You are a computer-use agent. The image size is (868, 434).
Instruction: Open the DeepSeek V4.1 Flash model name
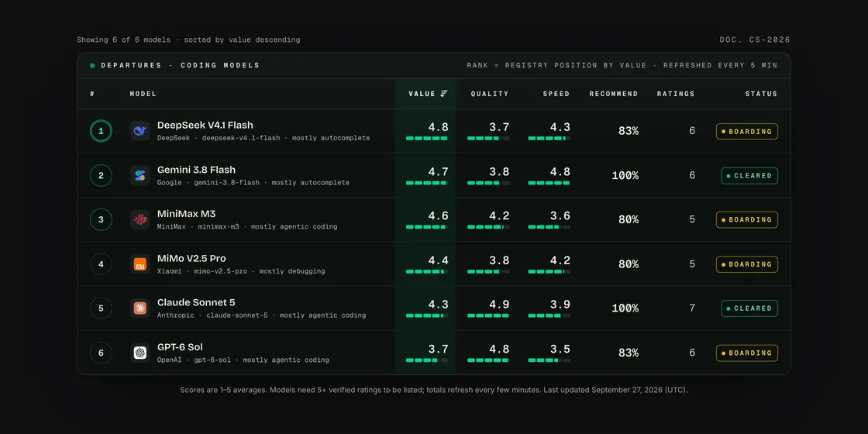click(205, 125)
